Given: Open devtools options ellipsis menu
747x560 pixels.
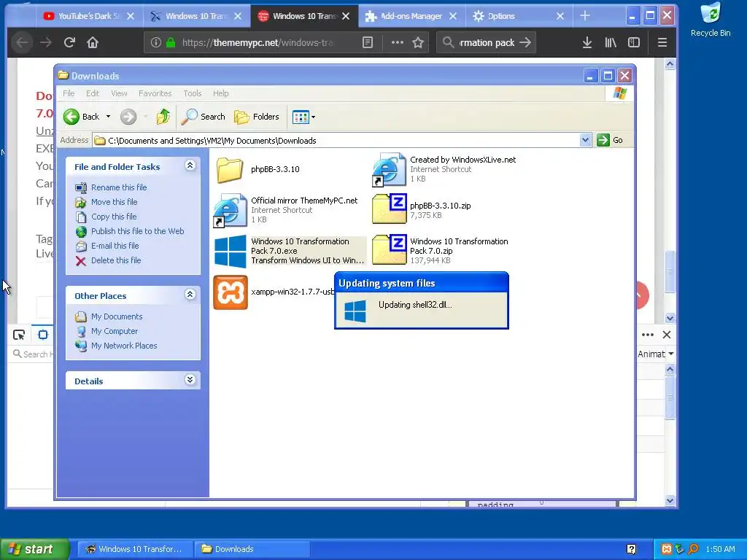Looking at the screenshot, I should tap(648, 335).
